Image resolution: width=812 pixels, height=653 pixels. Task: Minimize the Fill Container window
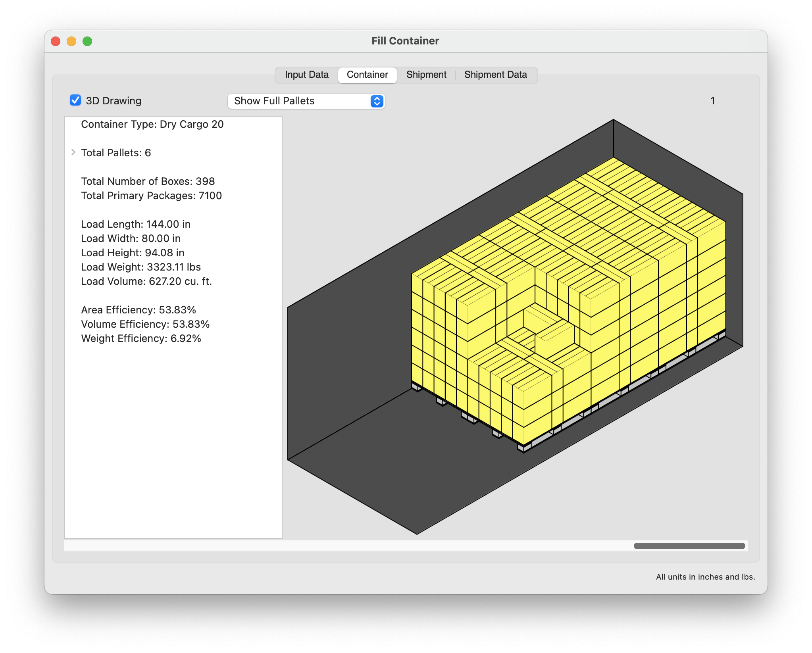71,41
